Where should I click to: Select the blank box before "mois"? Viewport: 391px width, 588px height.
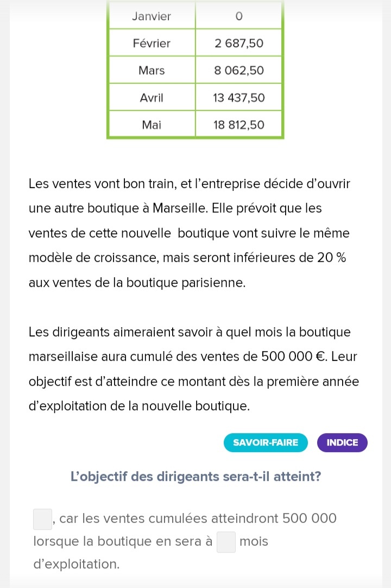[x=226, y=542]
